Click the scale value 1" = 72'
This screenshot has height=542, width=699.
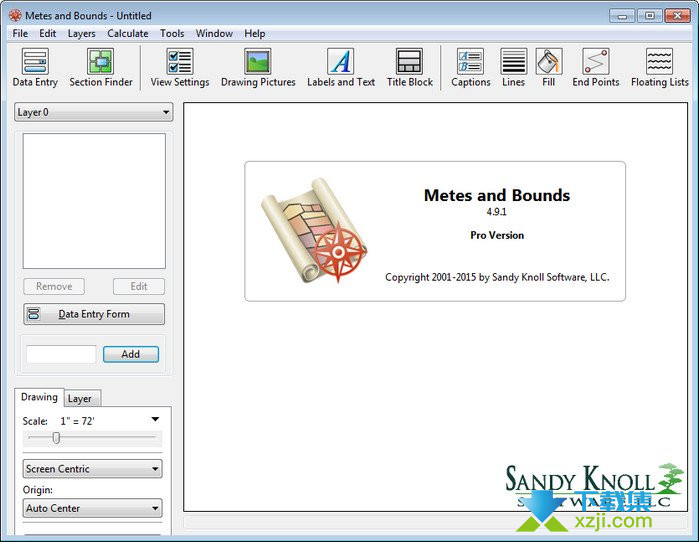78,421
